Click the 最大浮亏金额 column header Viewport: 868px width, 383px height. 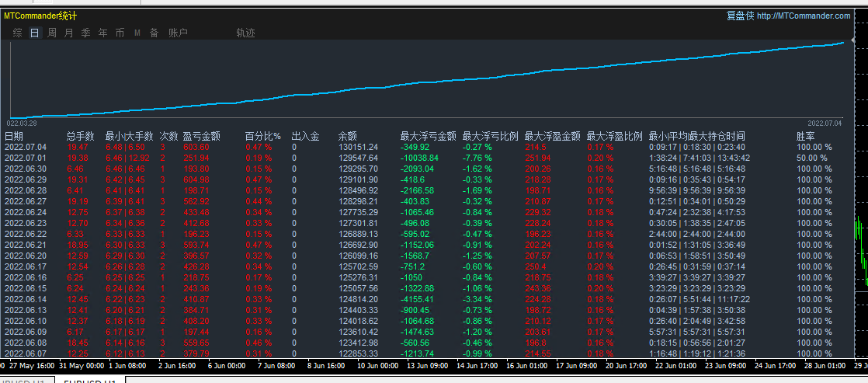[429, 137]
